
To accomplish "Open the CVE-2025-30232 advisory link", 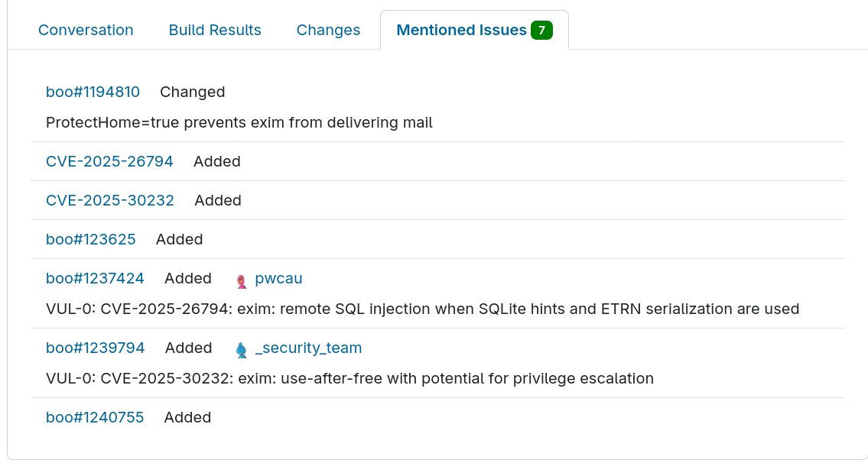I will click(x=110, y=200).
